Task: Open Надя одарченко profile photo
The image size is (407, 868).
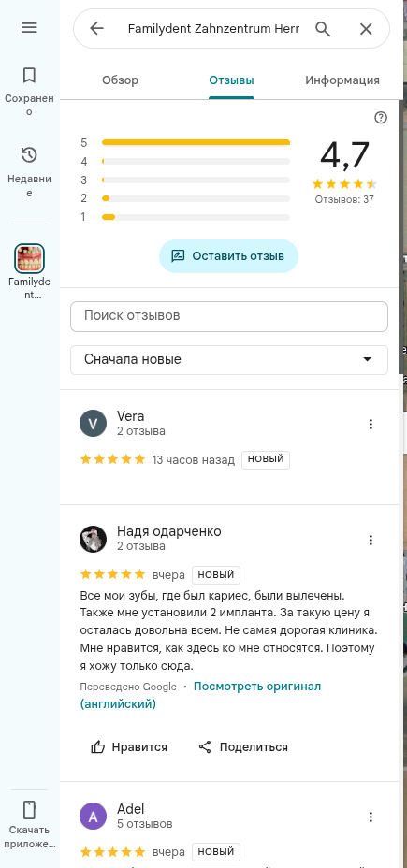Action: pyautogui.click(x=93, y=539)
